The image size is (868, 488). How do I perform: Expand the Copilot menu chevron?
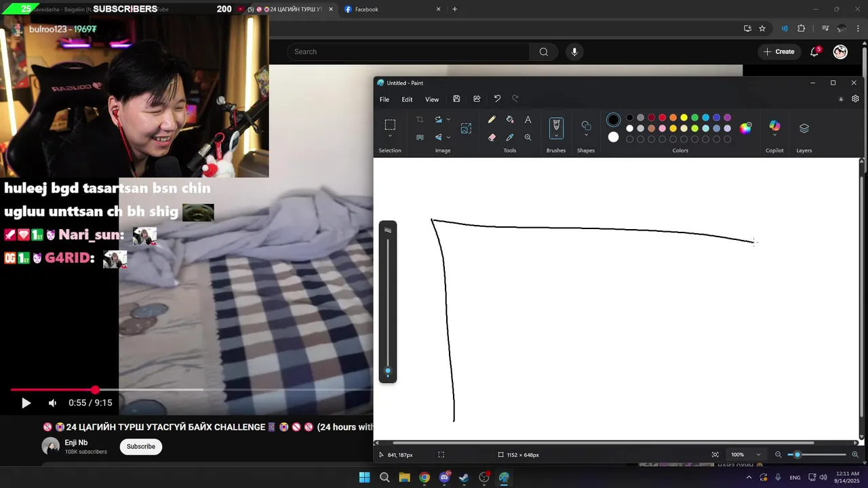click(774, 134)
